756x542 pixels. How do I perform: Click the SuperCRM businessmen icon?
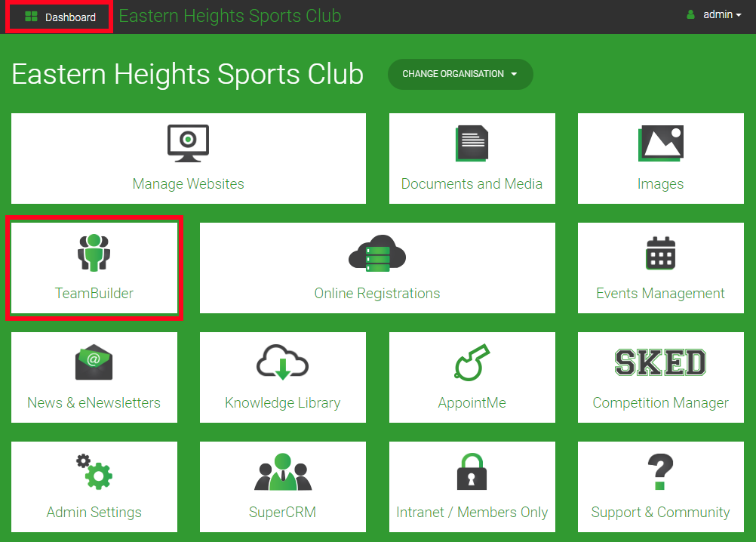(282, 473)
